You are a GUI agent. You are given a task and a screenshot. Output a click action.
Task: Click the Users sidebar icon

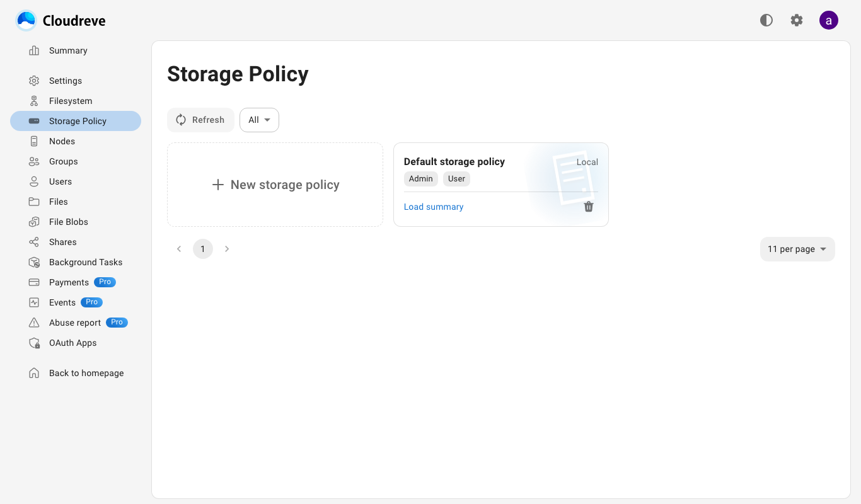click(34, 181)
